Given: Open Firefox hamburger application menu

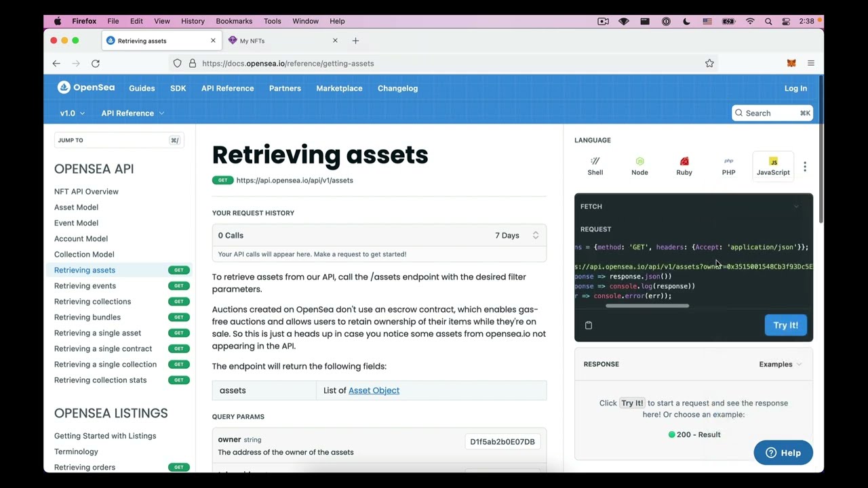Looking at the screenshot, I should click(811, 63).
